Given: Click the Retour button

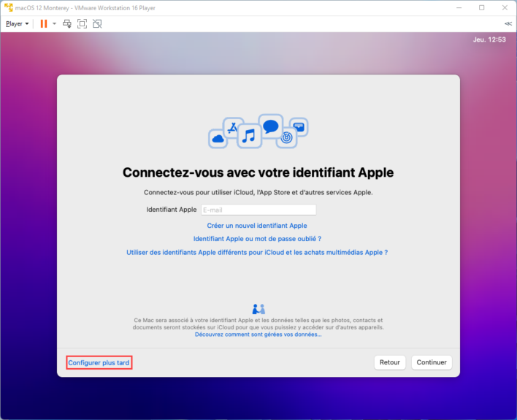Looking at the screenshot, I should pyautogui.click(x=390, y=362).
